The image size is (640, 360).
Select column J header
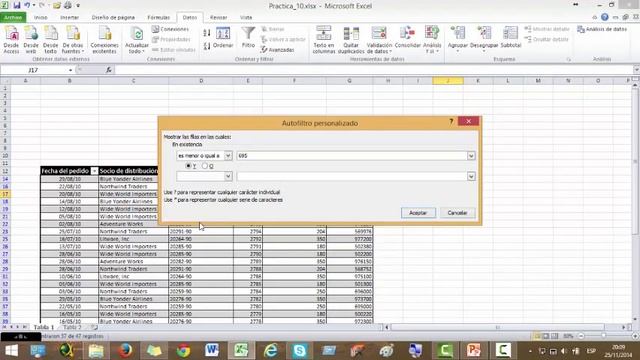coord(448,81)
